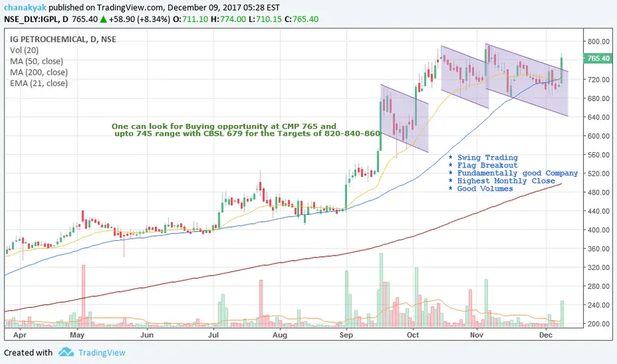The height and width of the screenshot is (364, 617).
Task: Click the Jun label on time axis
Action: tap(147, 335)
